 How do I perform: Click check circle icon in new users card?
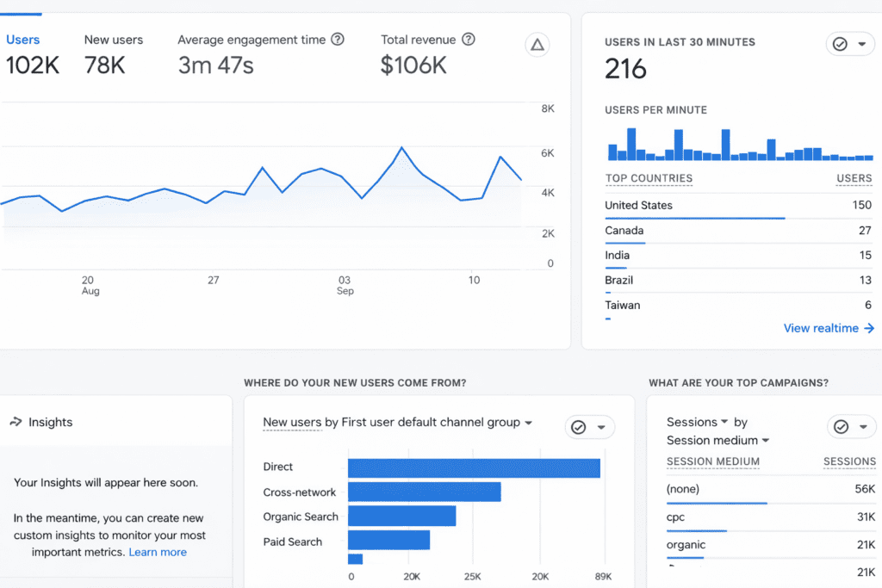pyautogui.click(x=579, y=427)
